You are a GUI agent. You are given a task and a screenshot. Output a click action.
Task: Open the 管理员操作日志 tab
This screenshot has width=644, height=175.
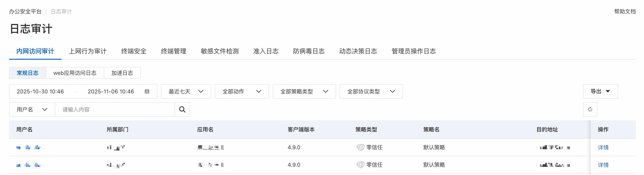coord(413,51)
